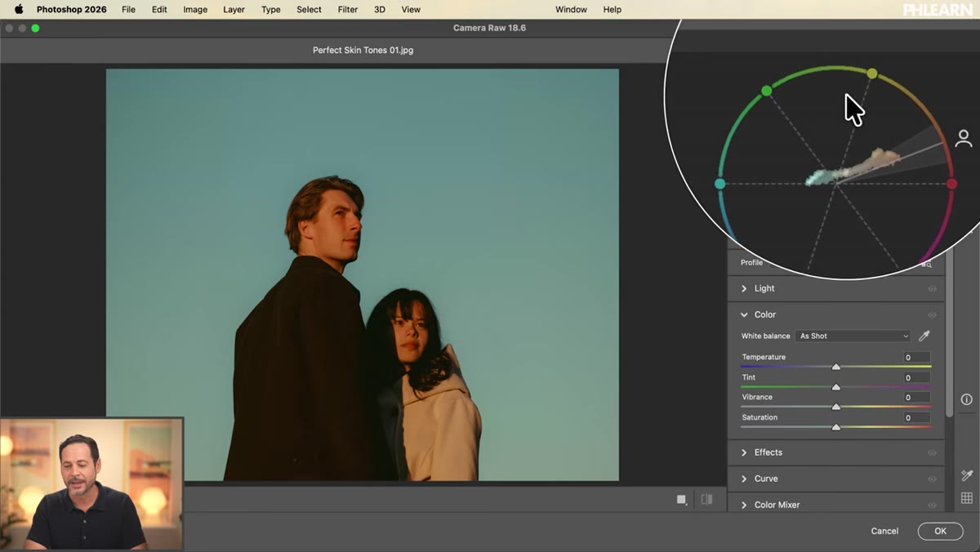Click the Temperature value field

click(916, 358)
